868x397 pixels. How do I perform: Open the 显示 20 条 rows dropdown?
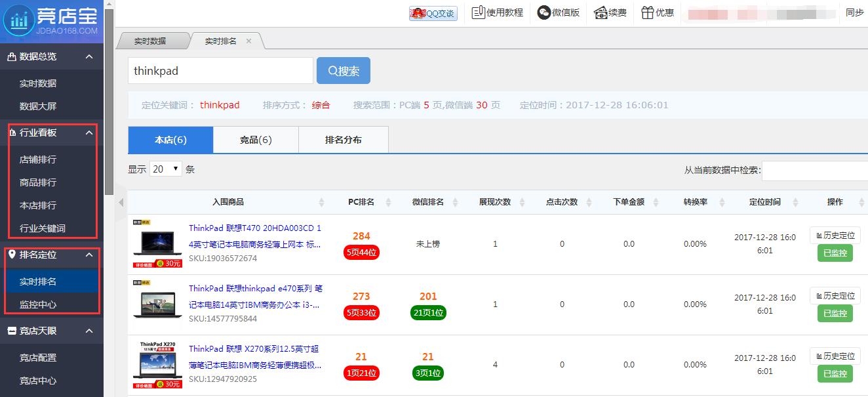167,169
